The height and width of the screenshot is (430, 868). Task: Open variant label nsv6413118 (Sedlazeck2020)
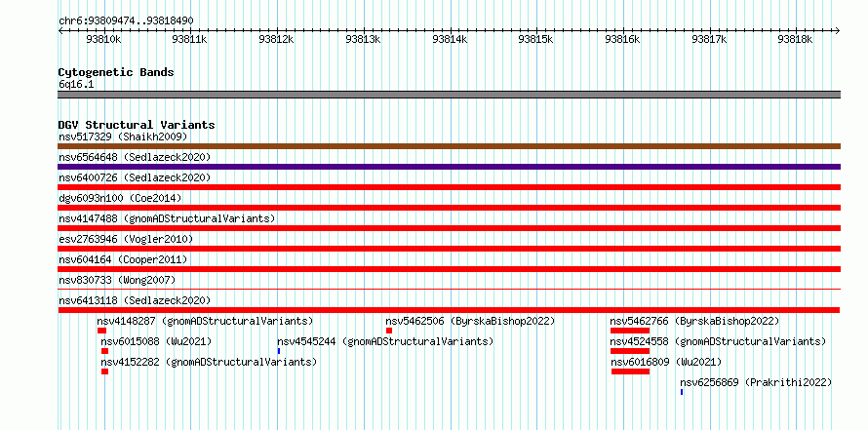(x=135, y=300)
